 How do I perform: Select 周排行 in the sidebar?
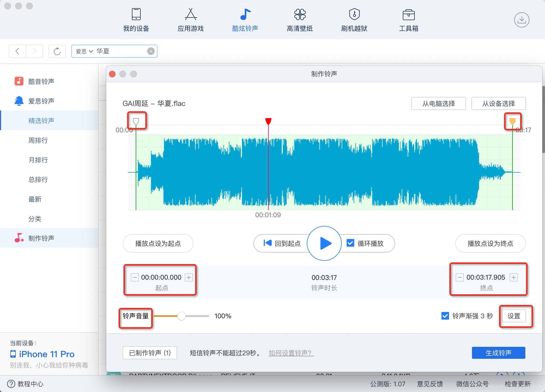click(38, 140)
